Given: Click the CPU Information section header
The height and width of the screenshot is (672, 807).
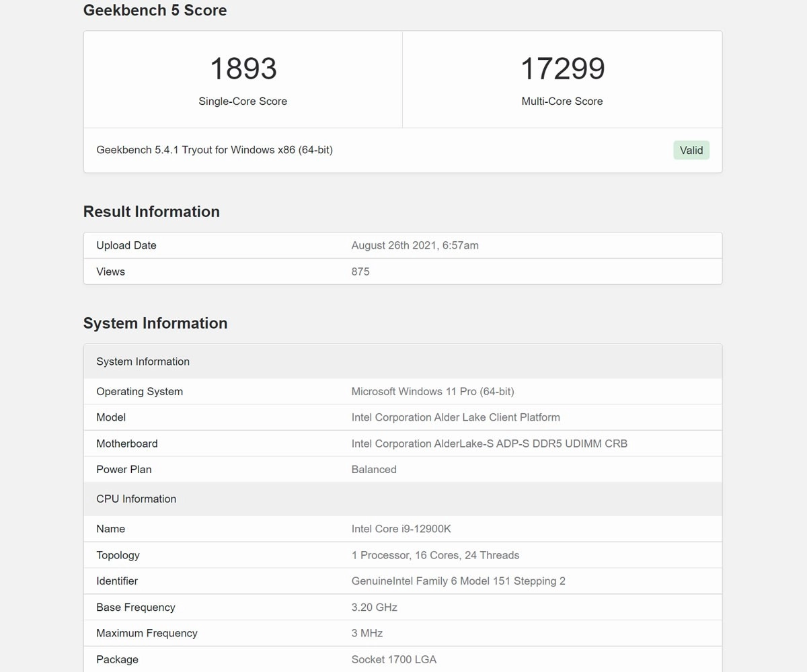Looking at the screenshot, I should [x=403, y=499].
